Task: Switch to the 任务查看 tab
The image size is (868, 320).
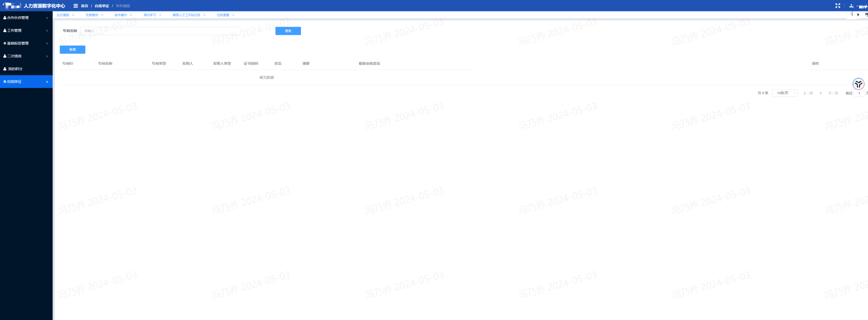Action: coord(223,15)
